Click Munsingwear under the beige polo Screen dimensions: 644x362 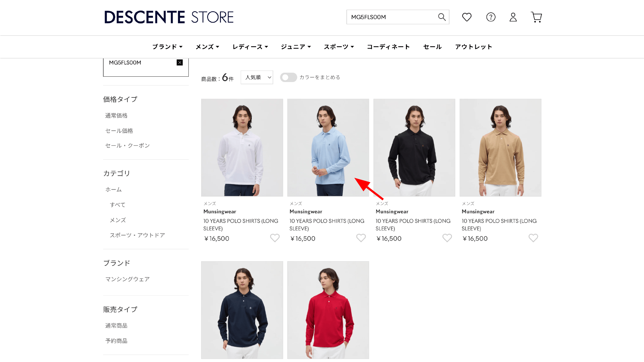(x=478, y=212)
